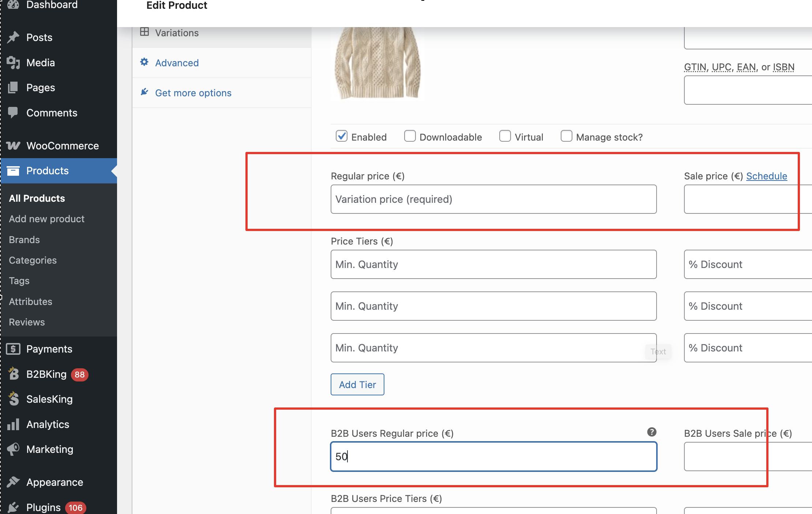Click the Variations grid icon
Screen dimensions: 812x514
pos(144,32)
